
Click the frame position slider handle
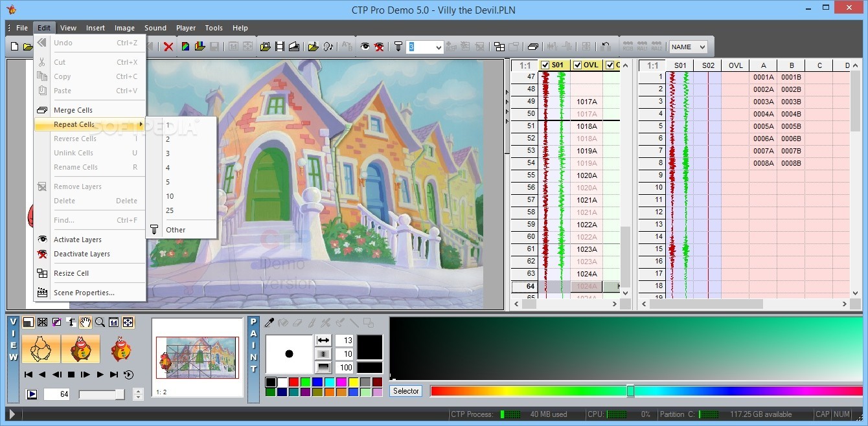pyautogui.click(x=120, y=394)
